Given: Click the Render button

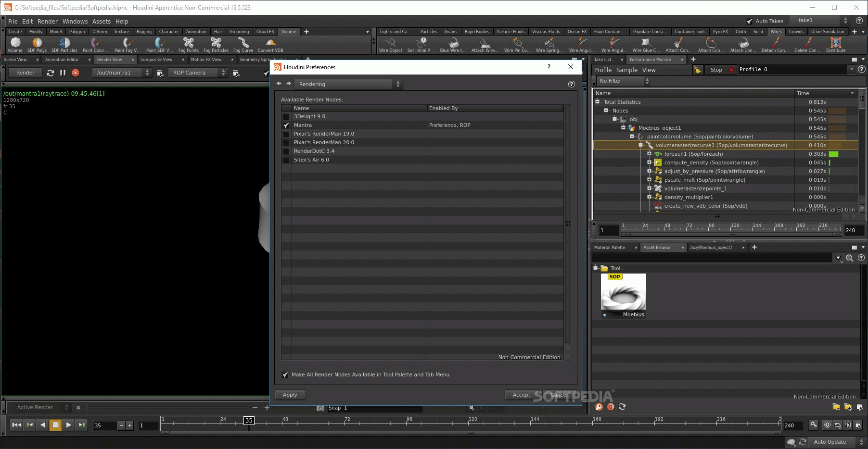Looking at the screenshot, I should click(x=26, y=73).
